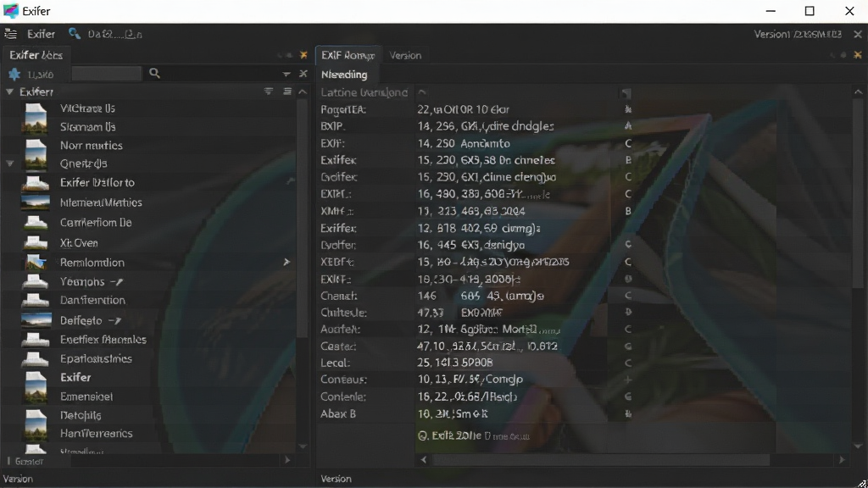This screenshot has height=488, width=868.
Task: Select the Siamam Us item
Action: point(87,127)
